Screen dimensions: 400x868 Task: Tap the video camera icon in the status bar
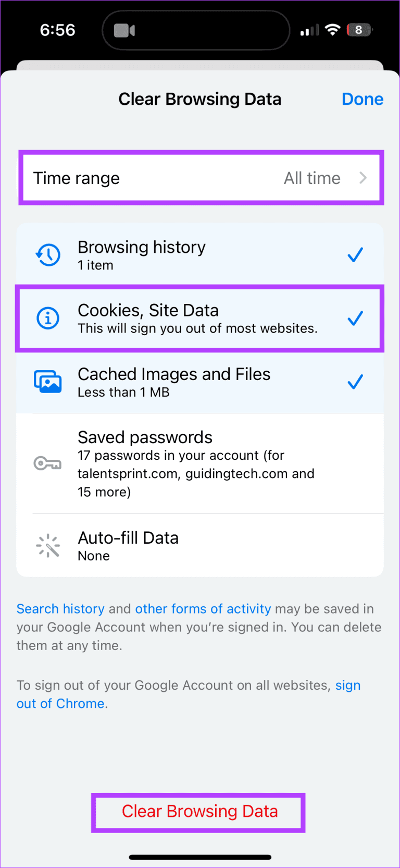click(123, 30)
